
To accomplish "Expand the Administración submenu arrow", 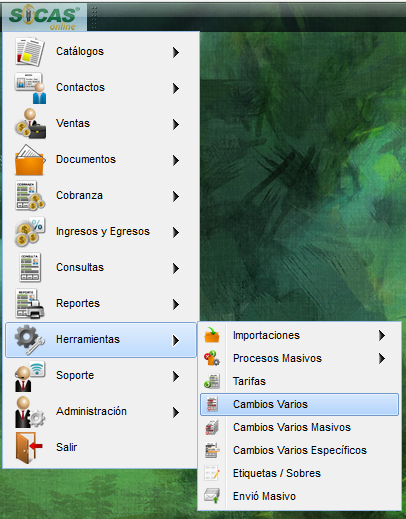I will [x=176, y=412].
